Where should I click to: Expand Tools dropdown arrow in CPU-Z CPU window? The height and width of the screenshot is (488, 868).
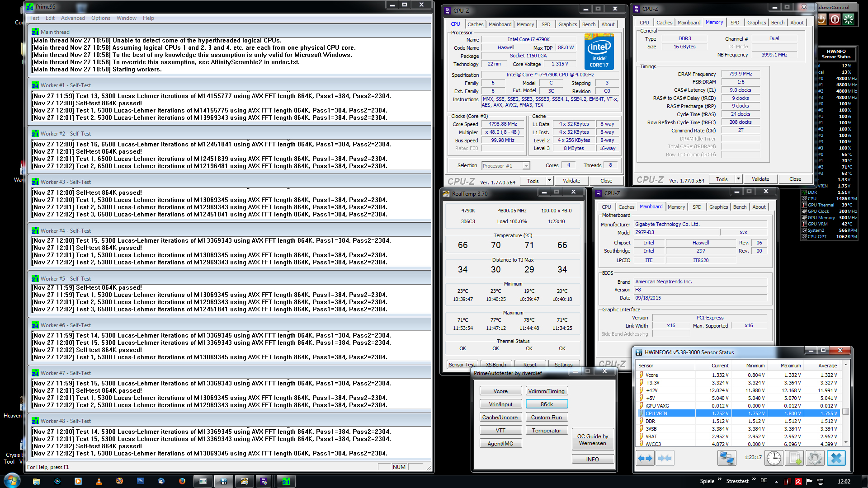point(549,181)
